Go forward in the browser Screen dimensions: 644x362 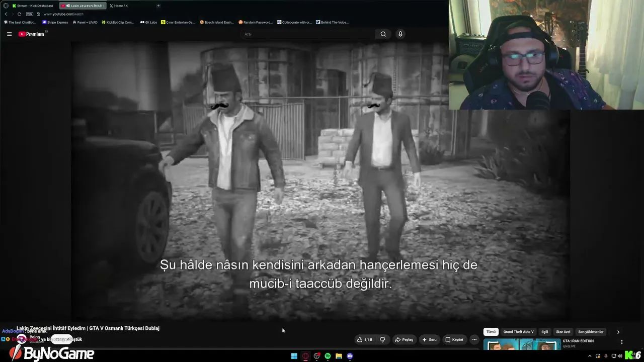pos(13,14)
